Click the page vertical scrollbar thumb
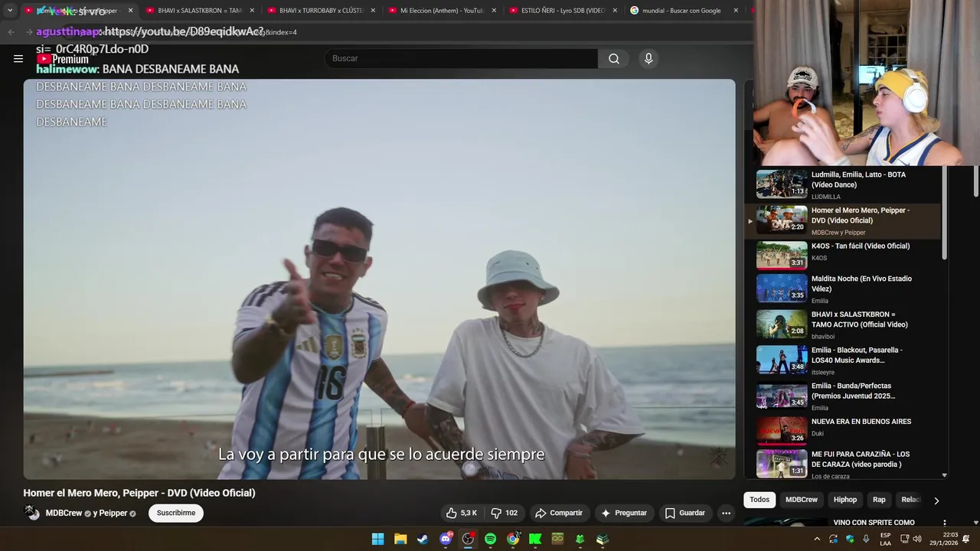Image resolution: width=980 pixels, height=551 pixels. 976,181
